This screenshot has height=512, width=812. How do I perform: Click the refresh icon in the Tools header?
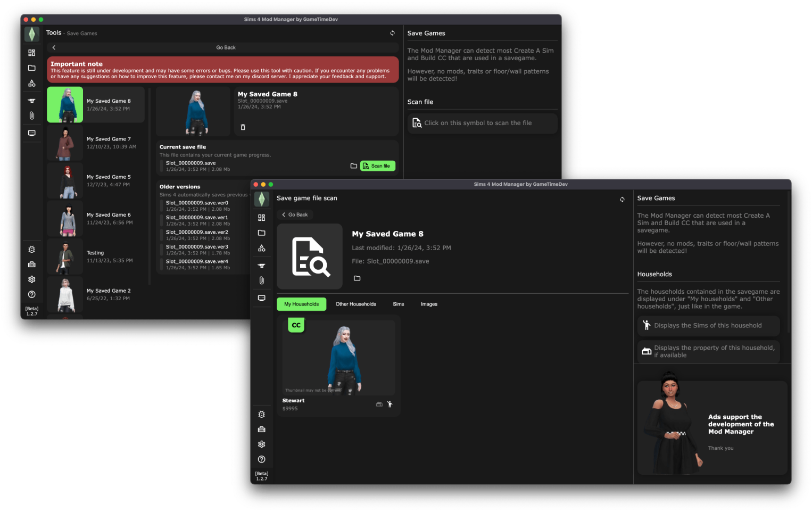pos(393,32)
